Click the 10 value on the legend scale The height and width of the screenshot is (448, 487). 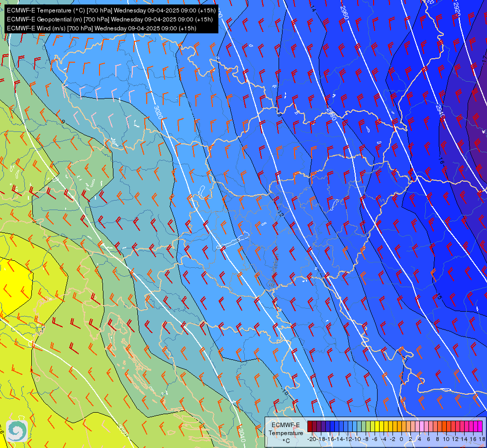446,439
